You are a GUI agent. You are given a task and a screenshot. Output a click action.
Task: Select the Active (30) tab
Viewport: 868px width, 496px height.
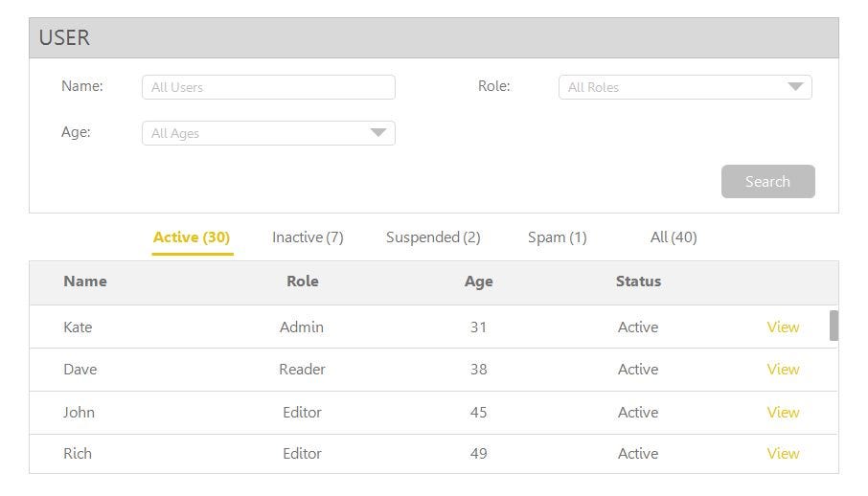click(x=192, y=237)
